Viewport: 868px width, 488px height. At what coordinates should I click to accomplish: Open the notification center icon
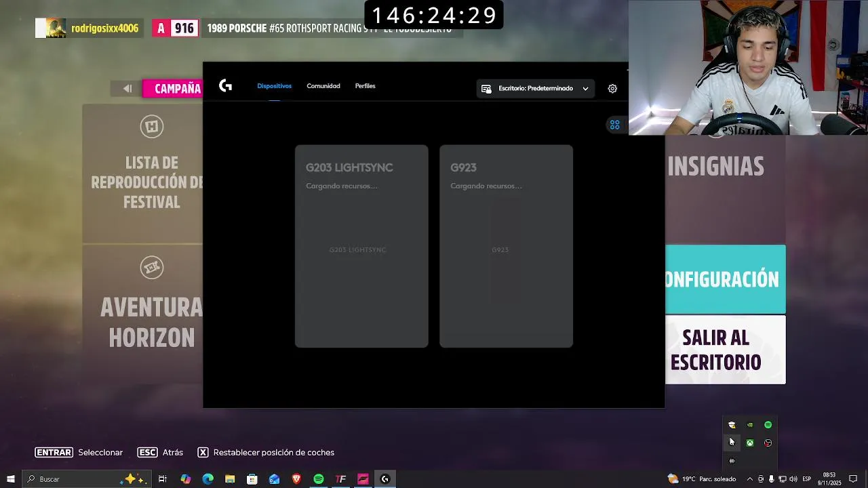coord(853,479)
